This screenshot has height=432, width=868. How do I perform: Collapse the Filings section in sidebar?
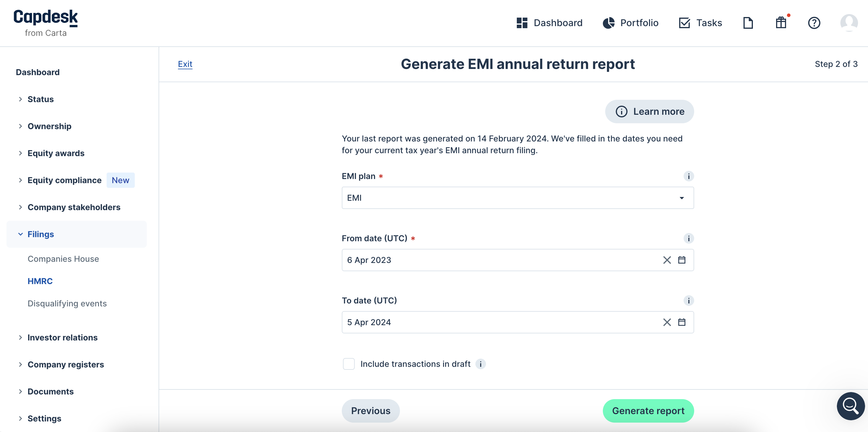[41, 234]
